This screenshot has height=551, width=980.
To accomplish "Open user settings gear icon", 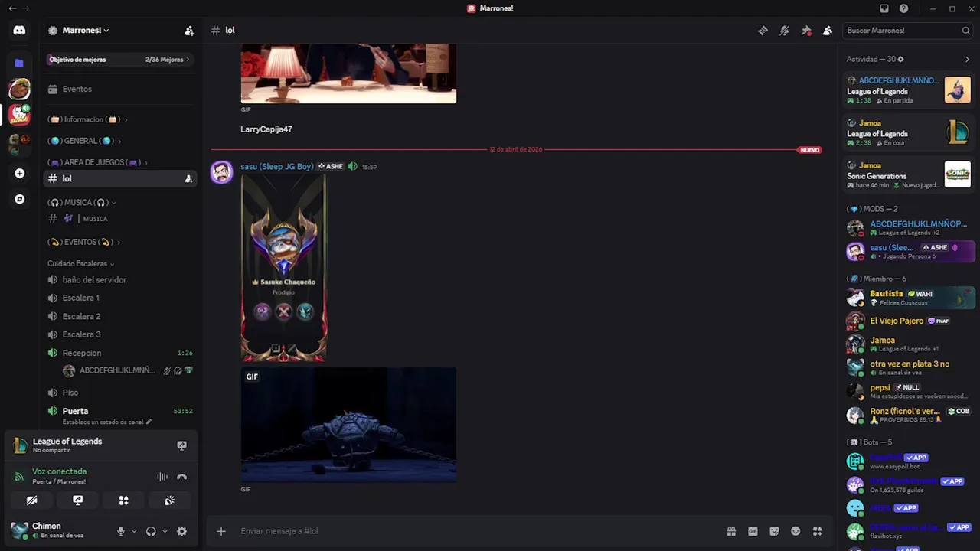I will [181, 531].
